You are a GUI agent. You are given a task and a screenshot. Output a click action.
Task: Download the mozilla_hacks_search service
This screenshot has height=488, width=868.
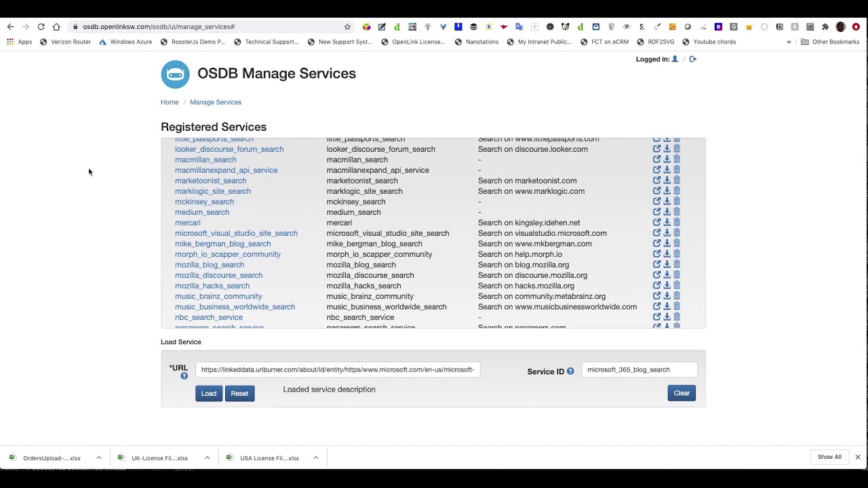coord(667,285)
